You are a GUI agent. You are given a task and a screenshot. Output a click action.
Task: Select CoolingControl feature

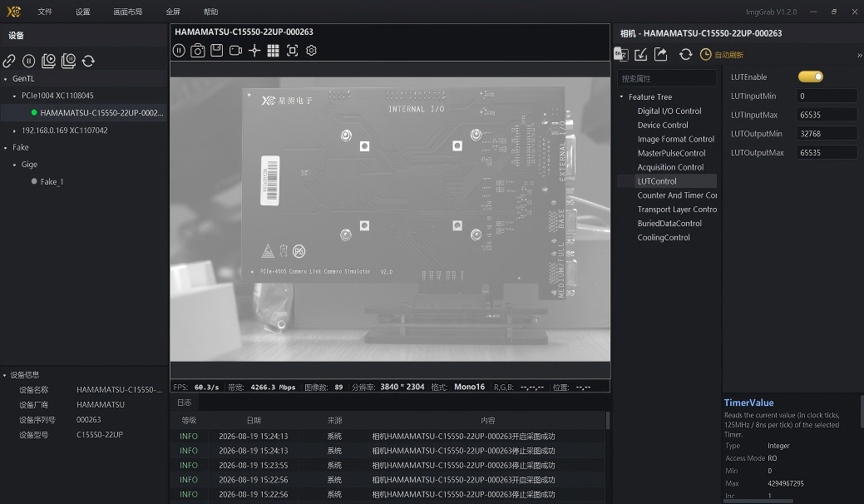[x=664, y=237]
